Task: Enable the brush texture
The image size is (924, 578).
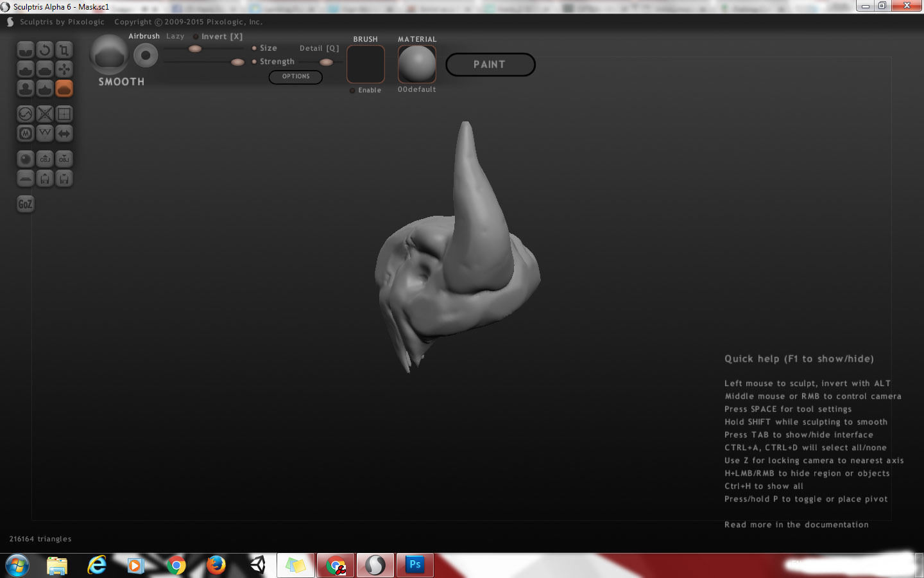Action: [x=366, y=91]
